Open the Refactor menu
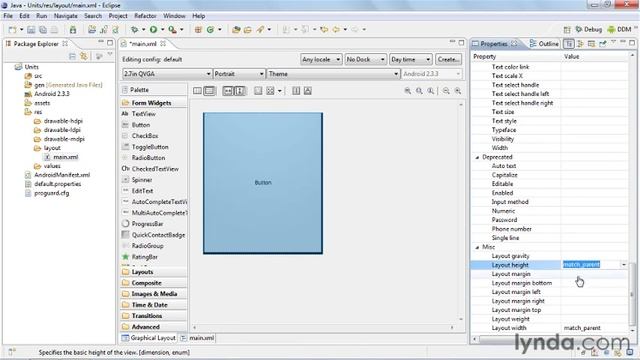 tap(145, 16)
